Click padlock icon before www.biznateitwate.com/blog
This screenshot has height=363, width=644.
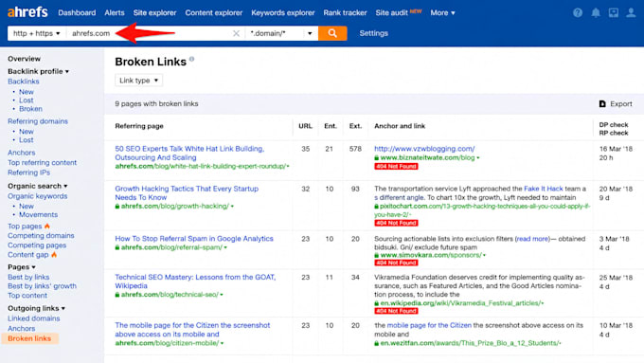(x=376, y=157)
